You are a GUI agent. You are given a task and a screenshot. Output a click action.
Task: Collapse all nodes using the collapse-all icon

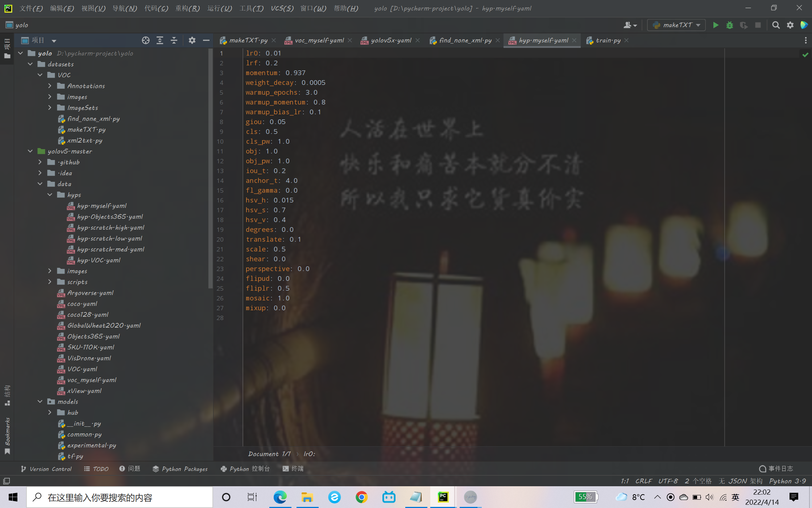[174, 40]
